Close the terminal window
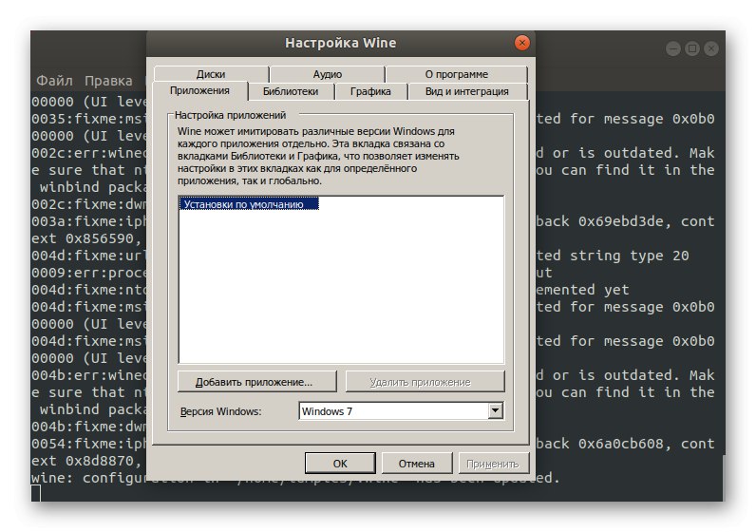Viewport: 756px width, 532px height. click(x=711, y=48)
